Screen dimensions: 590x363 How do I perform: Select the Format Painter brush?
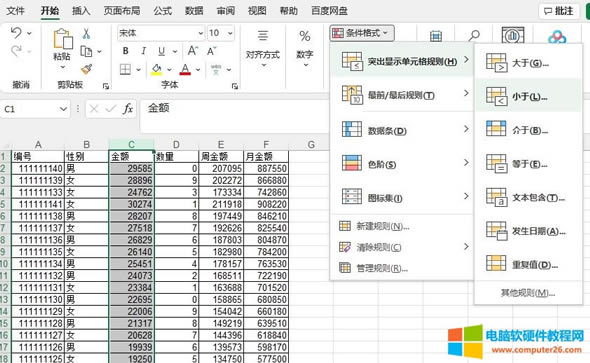click(x=87, y=69)
